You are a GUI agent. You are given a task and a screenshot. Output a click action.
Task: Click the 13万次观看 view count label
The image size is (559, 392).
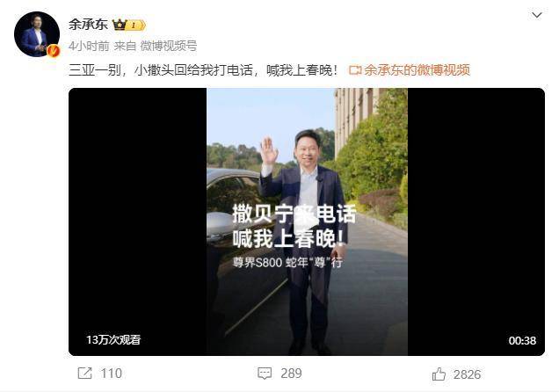click(113, 339)
